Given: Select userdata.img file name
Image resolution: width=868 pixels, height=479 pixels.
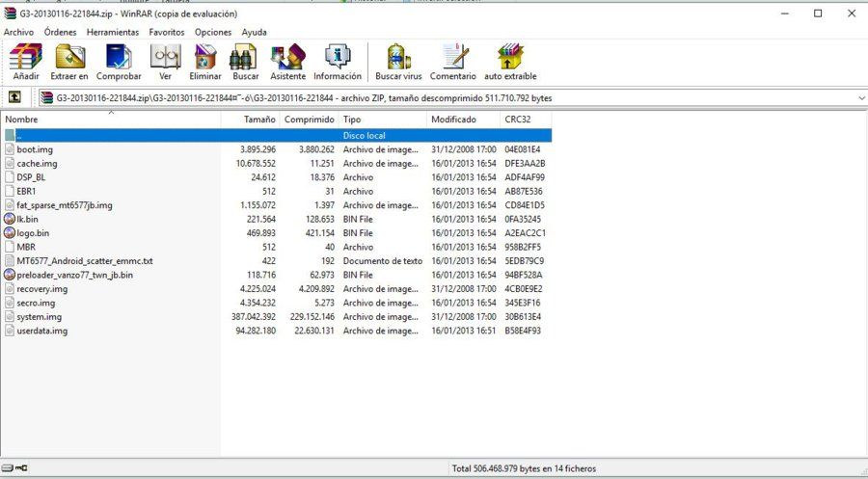Looking at the screenshot, I should click(x=42, y=331).
